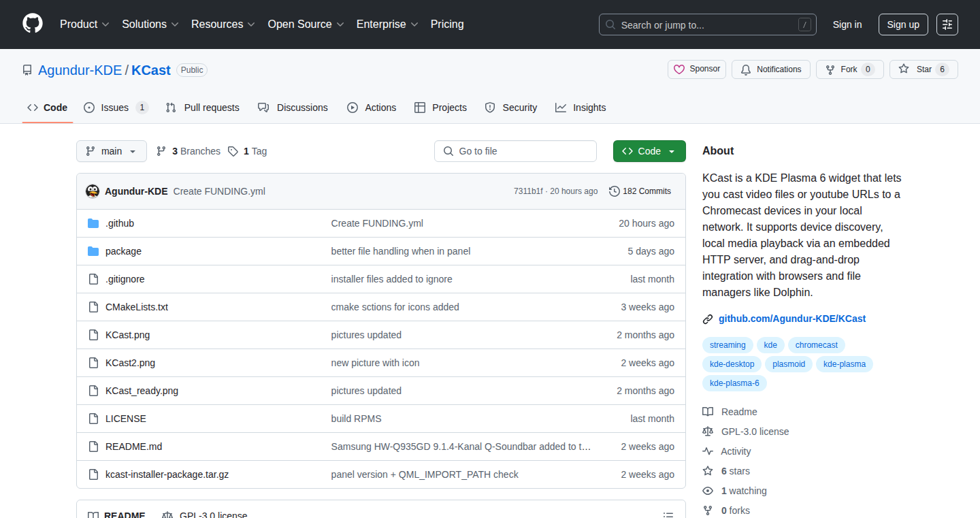Viewport: 980px width, 518px height.
Task: Switch to the Discussions tab
Action: (x=293, y=108)
